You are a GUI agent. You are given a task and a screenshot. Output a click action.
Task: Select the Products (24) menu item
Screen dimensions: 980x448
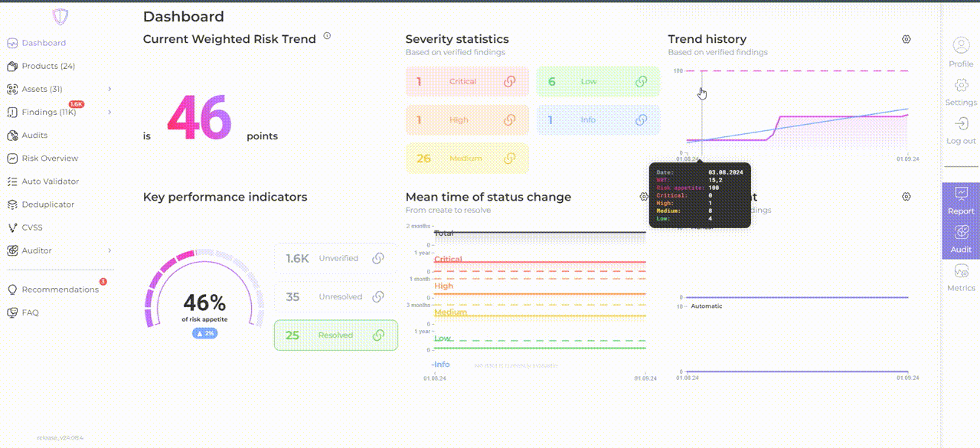tap(47, 66)
